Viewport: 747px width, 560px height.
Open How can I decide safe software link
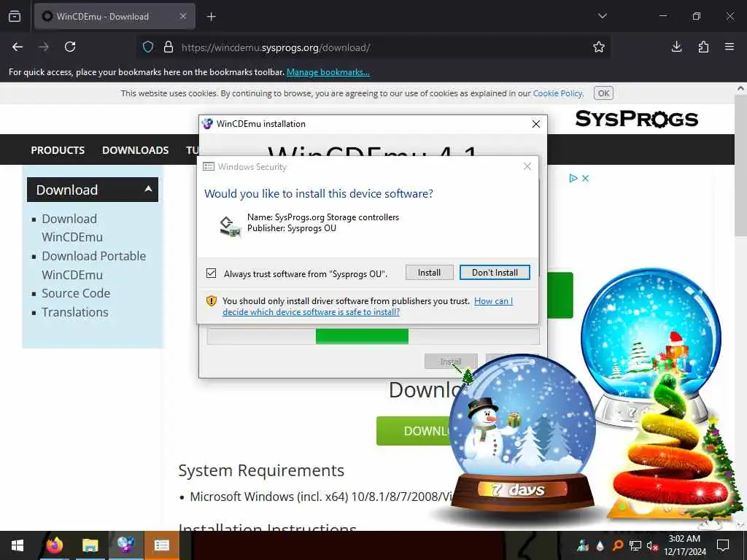pyautogui.click(x=368, y=306)
